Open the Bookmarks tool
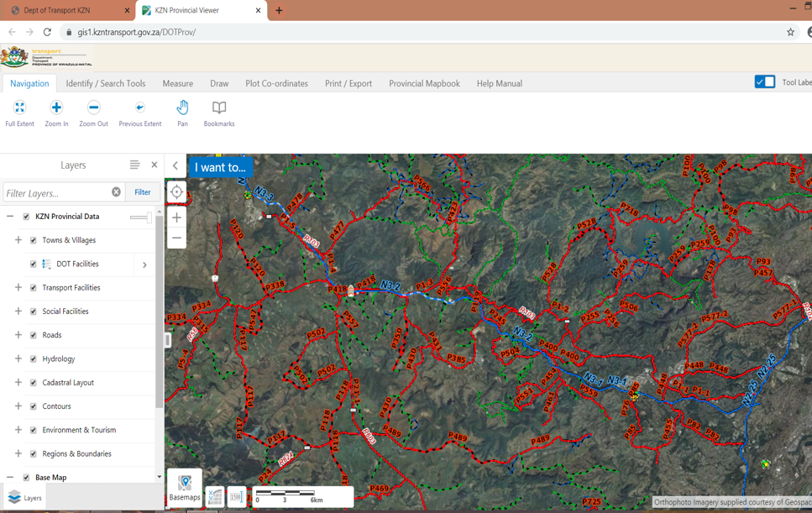The width and height of the screenshot is (812, 513). click(x=219, y=107)
